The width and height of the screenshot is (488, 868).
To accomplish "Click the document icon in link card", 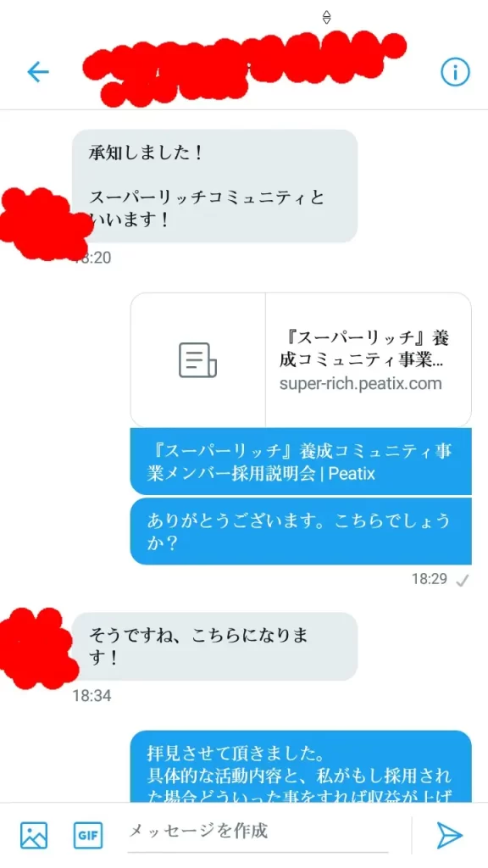I will coord(197,360).
